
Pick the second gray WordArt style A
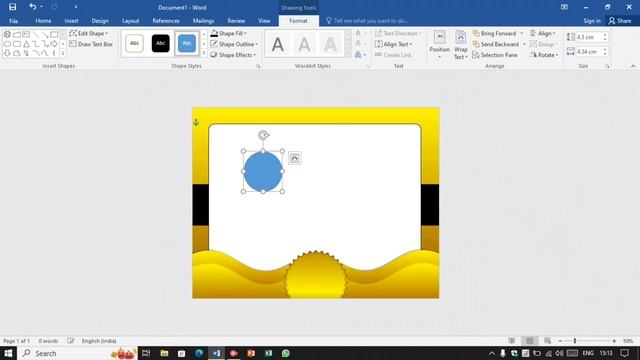pos(304,44)
